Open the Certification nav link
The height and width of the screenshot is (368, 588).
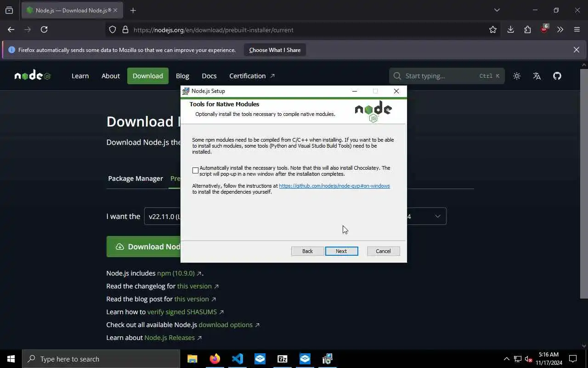(x=252, y=76)
